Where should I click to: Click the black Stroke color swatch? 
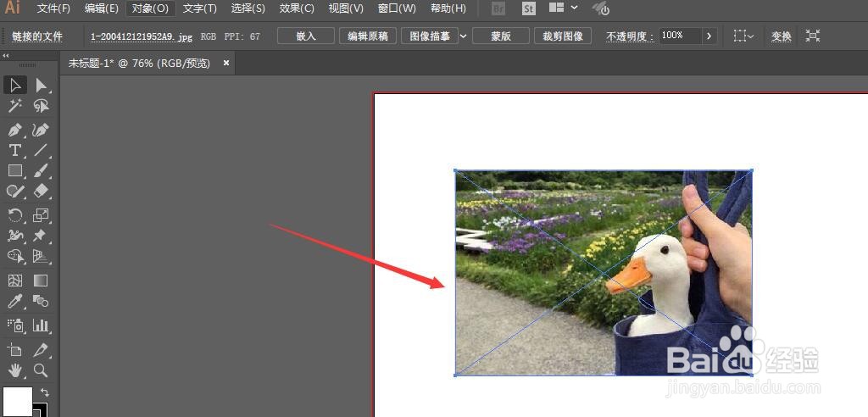point(41,410)
